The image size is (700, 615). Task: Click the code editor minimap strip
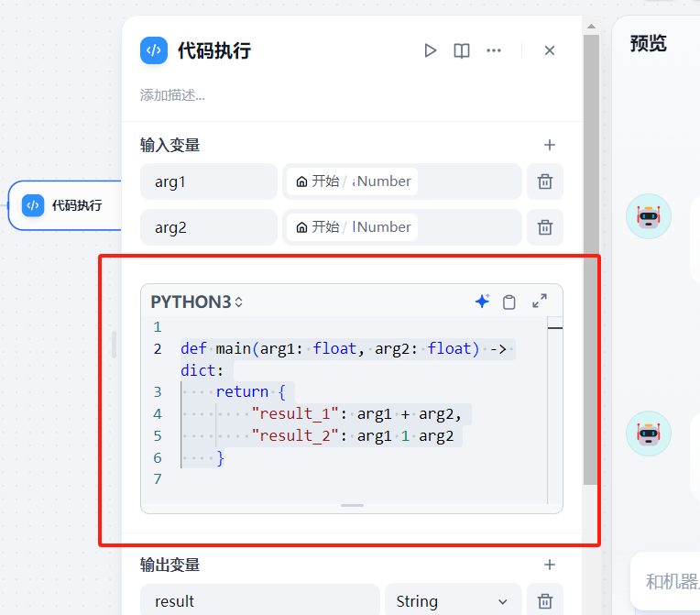555,410
